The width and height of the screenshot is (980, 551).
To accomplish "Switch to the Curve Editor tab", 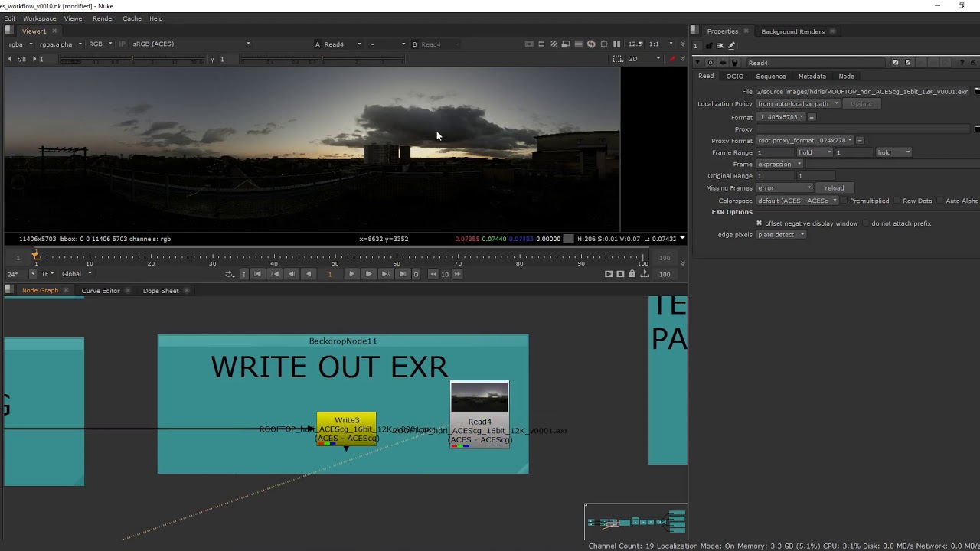I will tap(100, 291).
